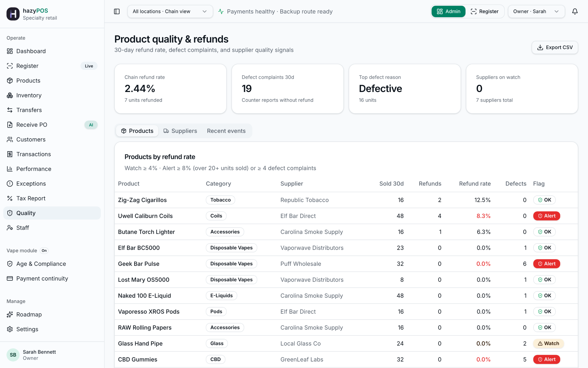Click supplier GreenLeaf Labs
This screenshot has height=368, width=588.
302,359
